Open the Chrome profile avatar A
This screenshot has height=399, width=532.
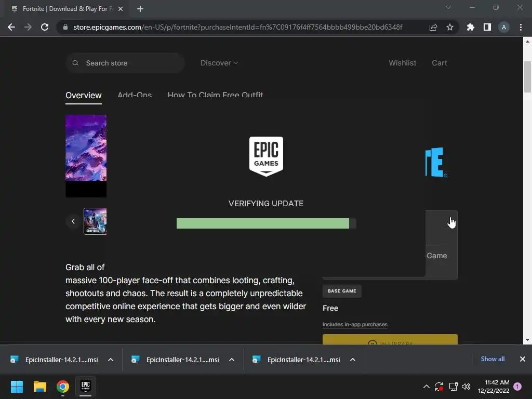coord(504,27)
